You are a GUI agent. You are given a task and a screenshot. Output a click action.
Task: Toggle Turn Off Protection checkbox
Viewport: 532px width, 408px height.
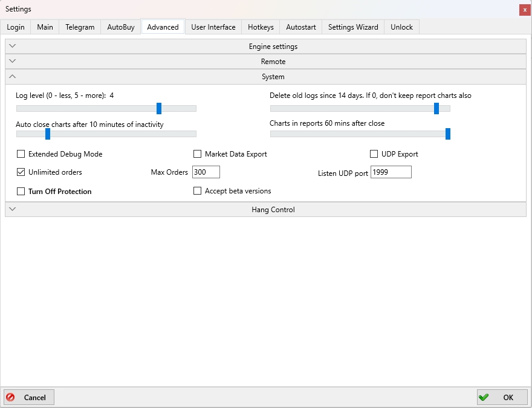pos(21,192)
